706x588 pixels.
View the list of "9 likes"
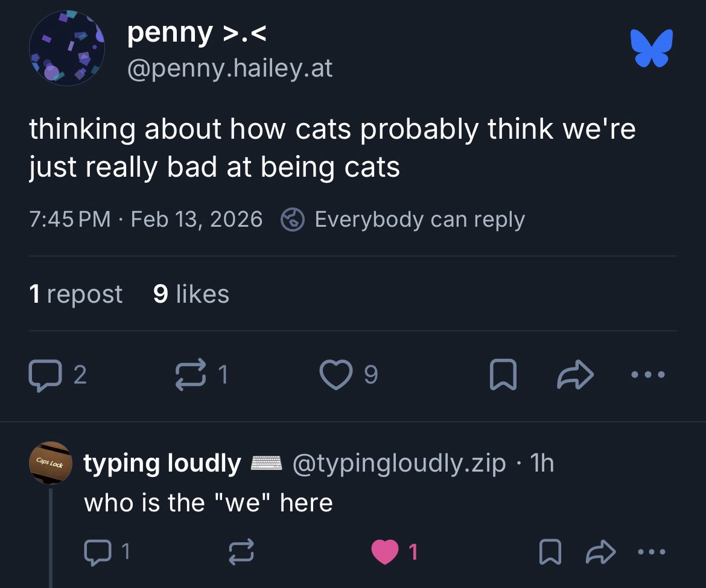191,294
